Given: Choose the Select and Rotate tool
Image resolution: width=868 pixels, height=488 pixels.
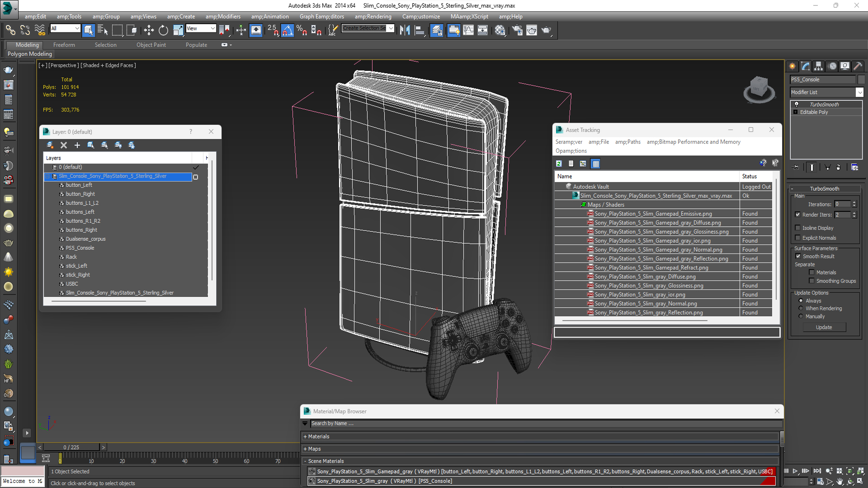Looking at the screenshot, I should click(x=163, y=30).
